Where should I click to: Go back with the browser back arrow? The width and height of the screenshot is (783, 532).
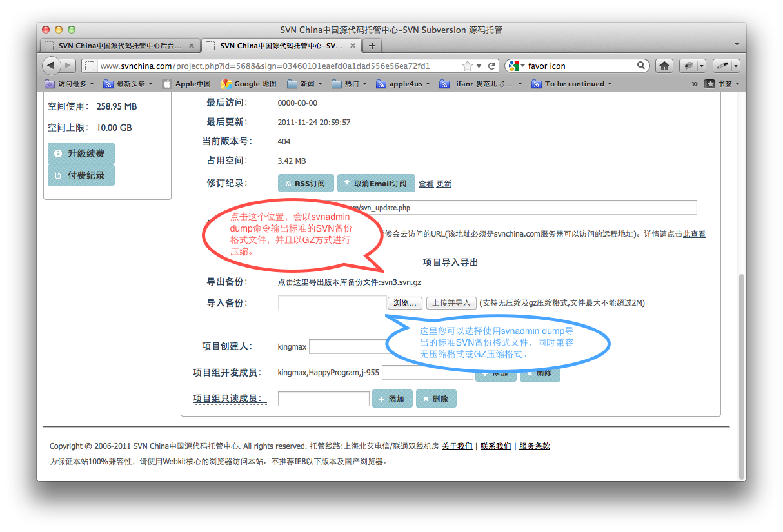[52, 66]
